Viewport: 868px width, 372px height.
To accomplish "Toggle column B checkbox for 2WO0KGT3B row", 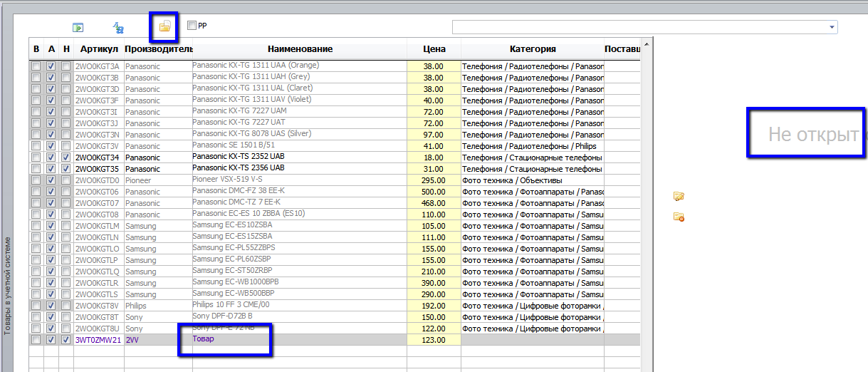I will [36, 78].
